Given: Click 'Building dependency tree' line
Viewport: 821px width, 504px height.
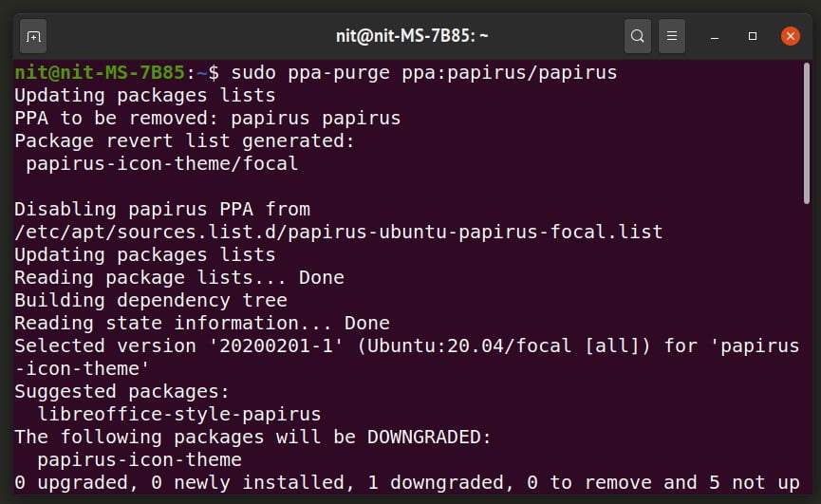Looking at the screenshot, I should (x=151, y=301).
